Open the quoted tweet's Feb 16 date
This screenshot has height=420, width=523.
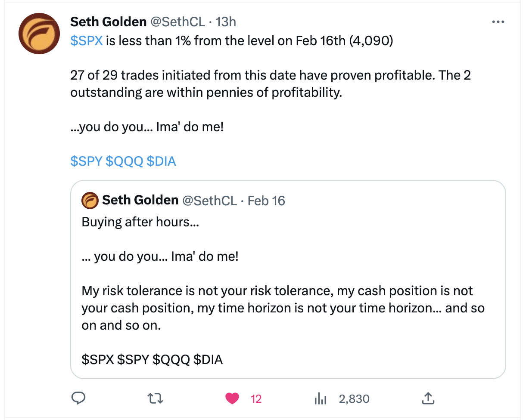pyautogui.click(x=267, y=201)
